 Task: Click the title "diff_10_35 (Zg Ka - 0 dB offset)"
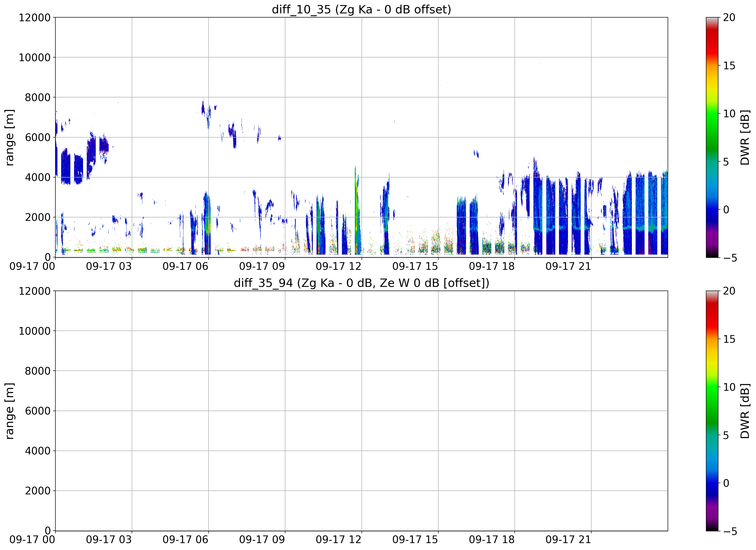click(361, 9)
